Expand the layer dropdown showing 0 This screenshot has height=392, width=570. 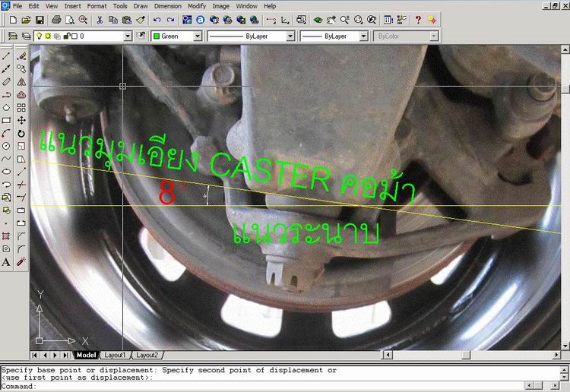pyautogui.click(x=128, y=36)
